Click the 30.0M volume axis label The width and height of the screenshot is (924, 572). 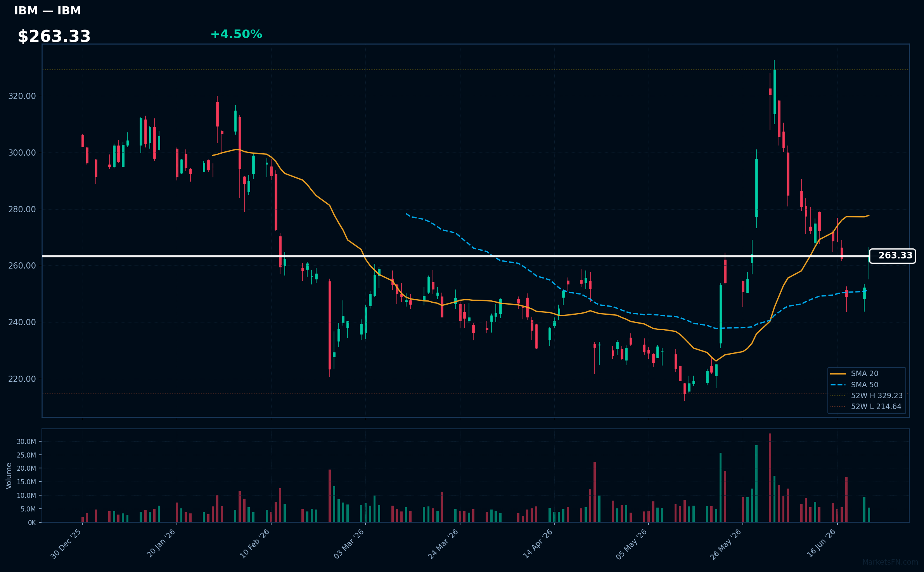pyautogui.click(x=26, y=442)
